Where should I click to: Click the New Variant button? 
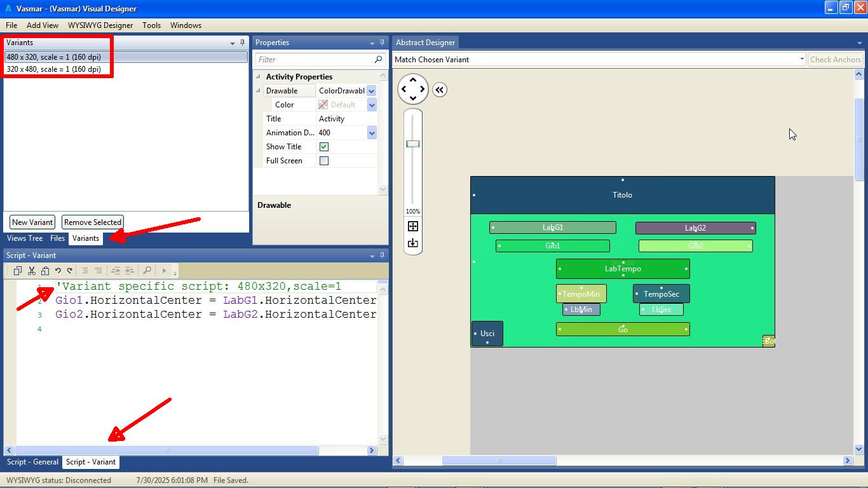32,222
